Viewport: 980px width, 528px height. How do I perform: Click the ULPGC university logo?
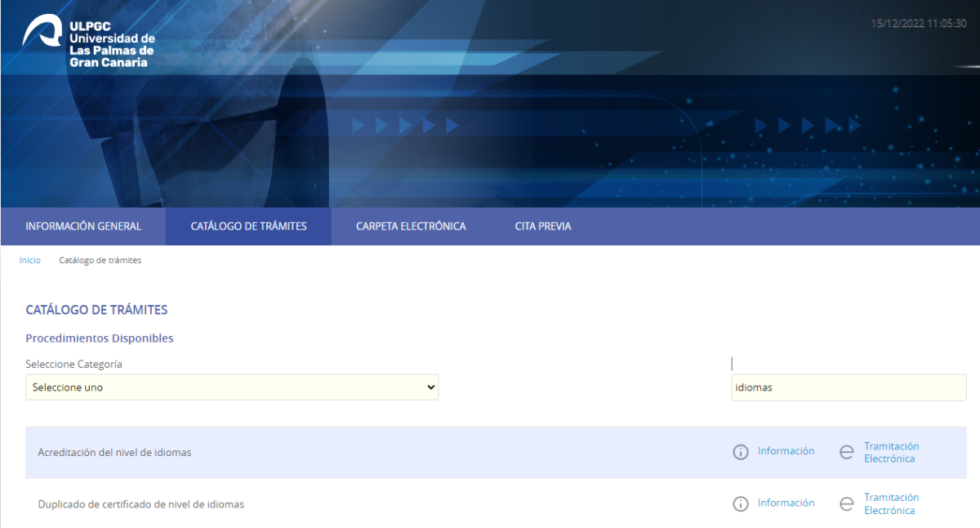(88, 40)
